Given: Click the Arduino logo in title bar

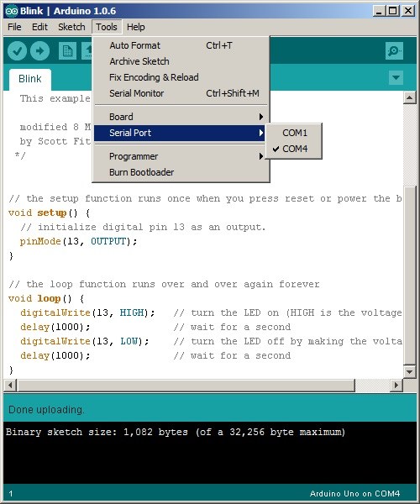Looking at the screenshot, I should click(12, 11).
